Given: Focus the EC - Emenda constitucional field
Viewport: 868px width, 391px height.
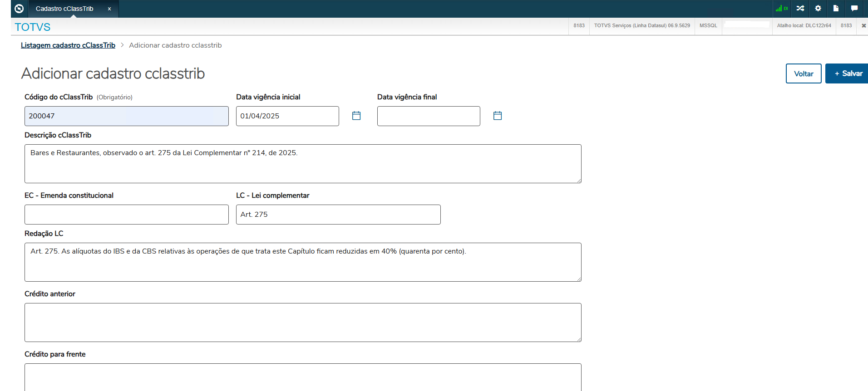Looking at the screenshot, I should [x=126, y=215].
